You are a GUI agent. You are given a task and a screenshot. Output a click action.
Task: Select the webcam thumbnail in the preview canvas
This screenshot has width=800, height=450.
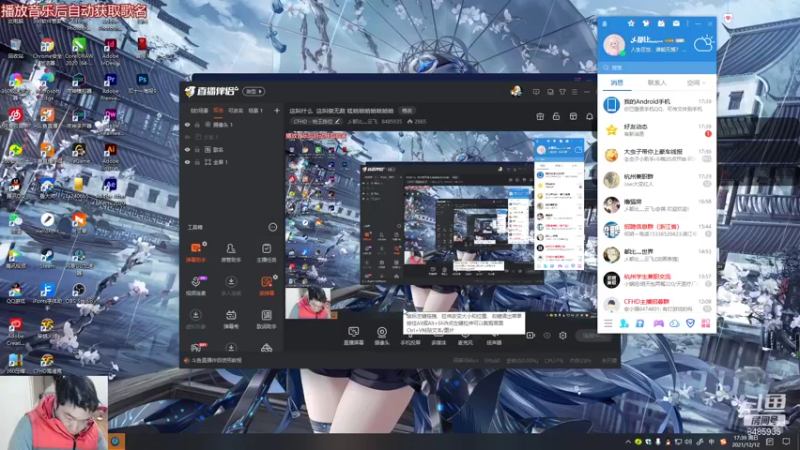coord(309,303)
